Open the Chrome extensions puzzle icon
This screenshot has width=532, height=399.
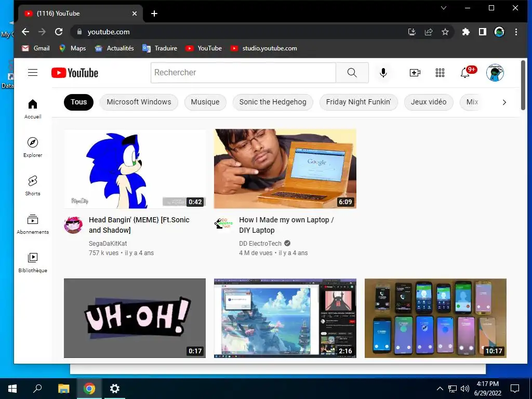pyautogui.click(x=466, y=32)
